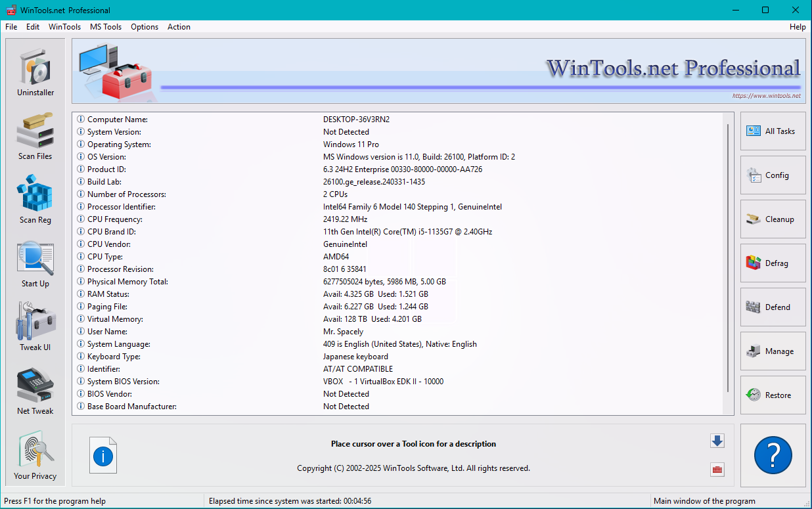Screen dimensions: 812x509
Task: Click the info icon beside CPU Frequency
Action: coord(81,219)
